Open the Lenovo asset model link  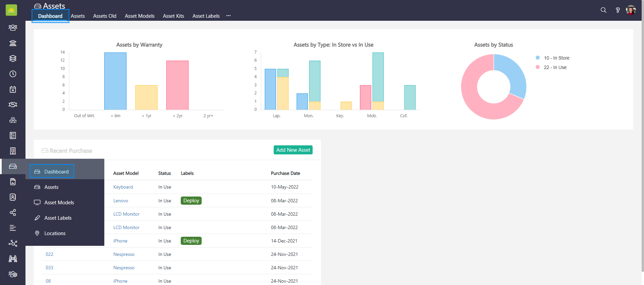(x=120, y=201)
